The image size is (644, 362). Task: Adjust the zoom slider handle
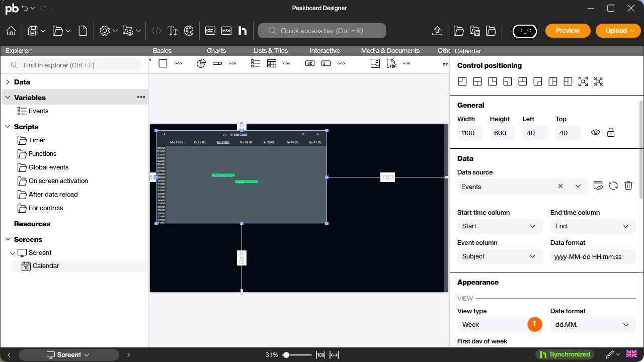(x=286, y=355)
